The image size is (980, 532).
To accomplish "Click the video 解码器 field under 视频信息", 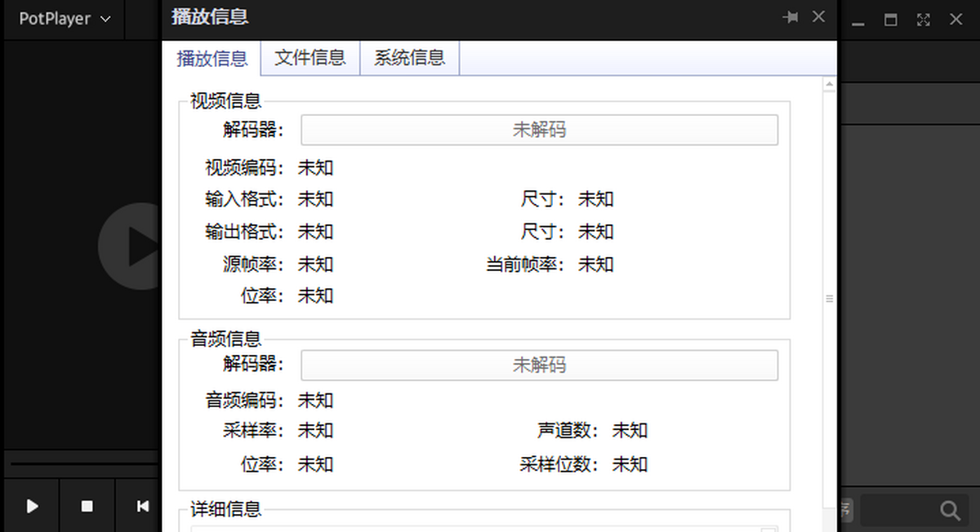I will pos(539,130).
